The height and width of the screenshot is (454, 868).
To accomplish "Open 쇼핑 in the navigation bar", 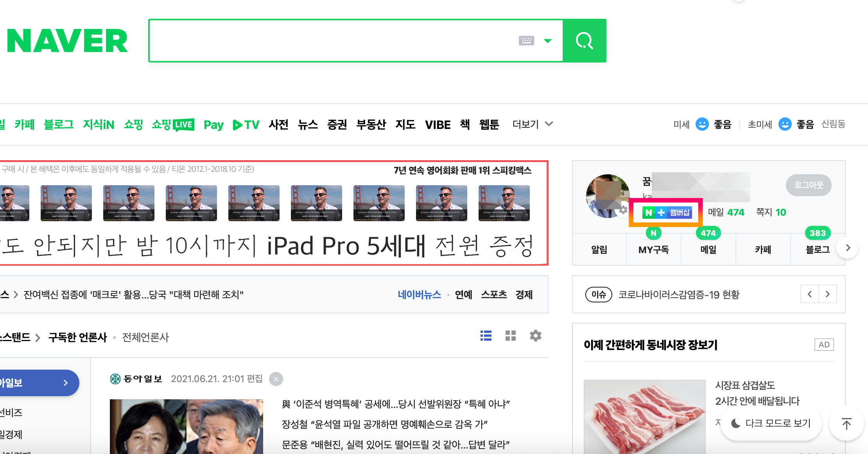I will [x=133, y=125].
